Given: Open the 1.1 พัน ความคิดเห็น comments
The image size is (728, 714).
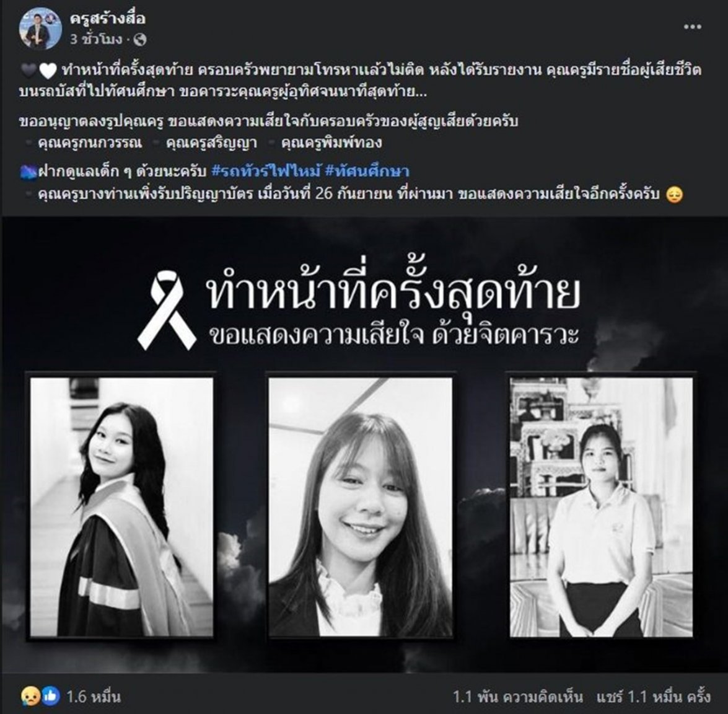Looking at the screenshot, I should [518, 697].
